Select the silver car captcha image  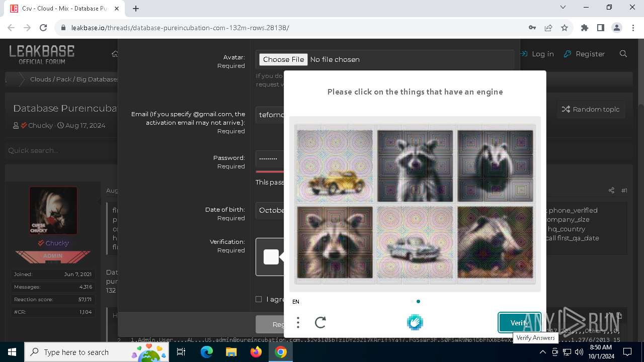point(415,242)
